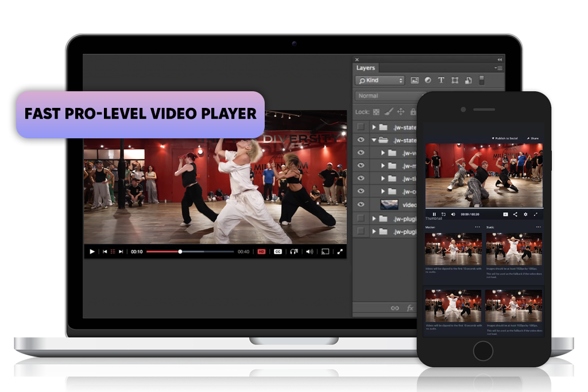Toggle captions icon on phone player
Viewport: 588px width, 392px height.
(505, 214)
